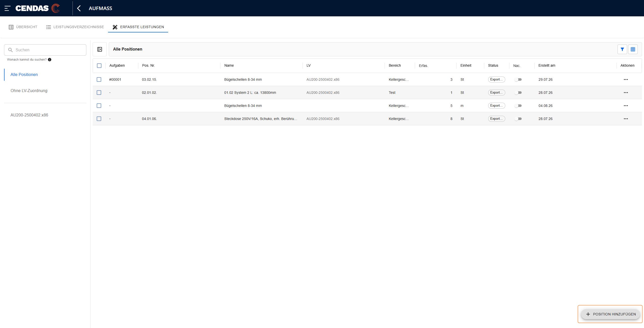Sort by the Erstellt am column header
The image size is (644, 328).
tap(547, 65)
